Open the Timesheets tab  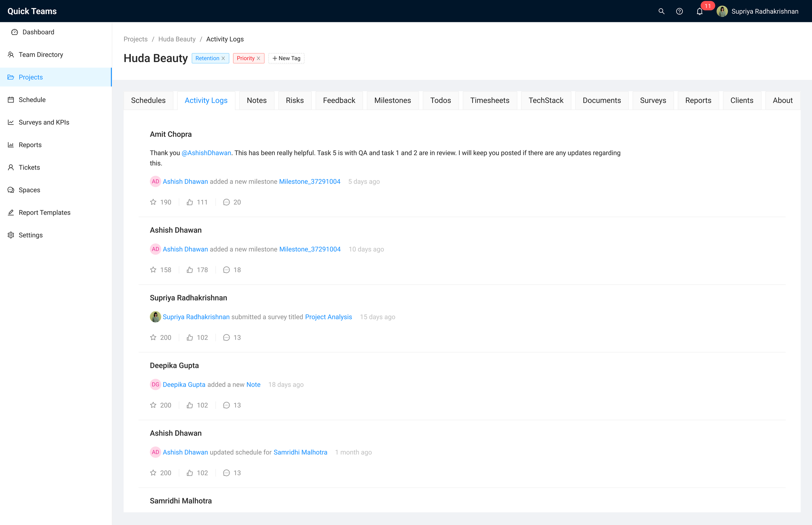[489, 100]
